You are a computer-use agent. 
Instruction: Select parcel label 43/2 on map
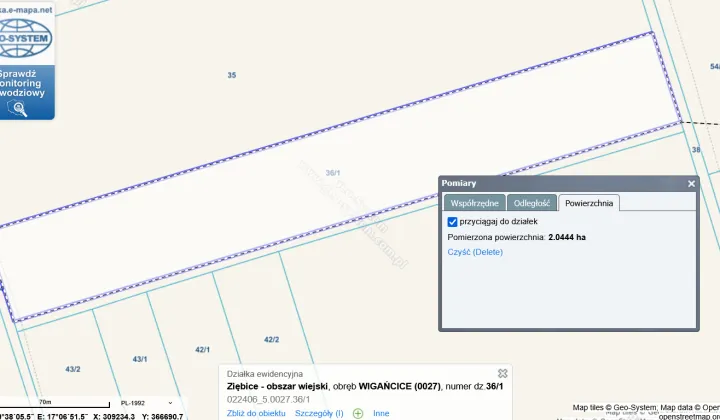73,369
